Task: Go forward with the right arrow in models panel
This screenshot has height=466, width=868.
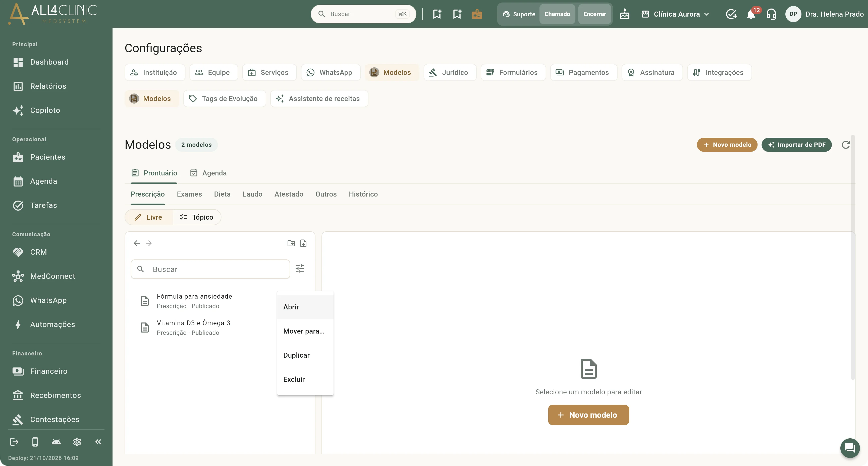Action: 149,243
